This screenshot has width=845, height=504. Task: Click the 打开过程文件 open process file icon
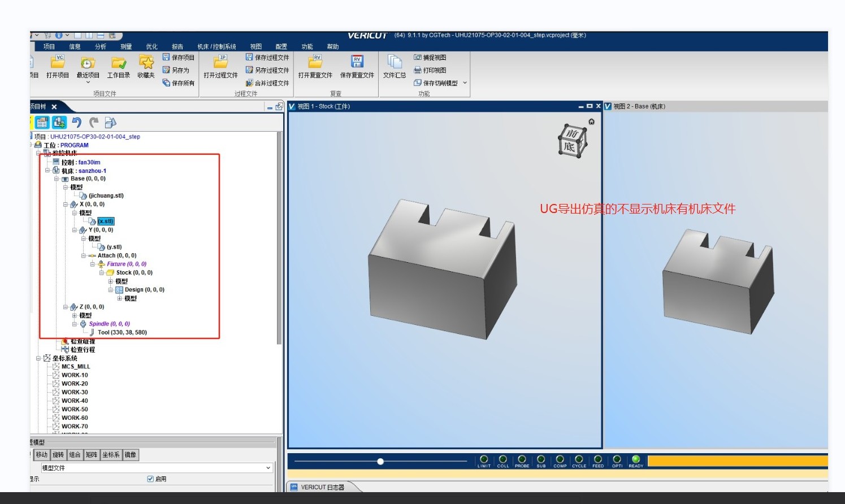(x=220, y=62)
